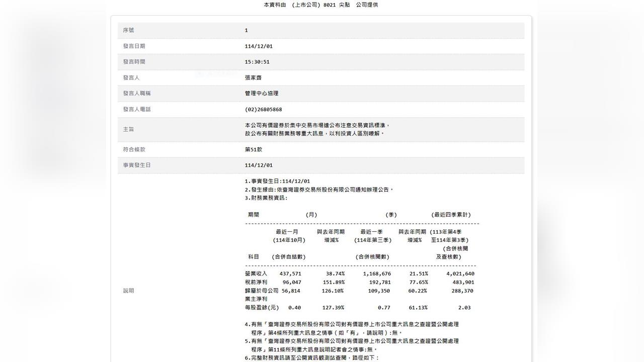
Task: Click the phone number (02)26805868
Action: [x=263, y=109]
